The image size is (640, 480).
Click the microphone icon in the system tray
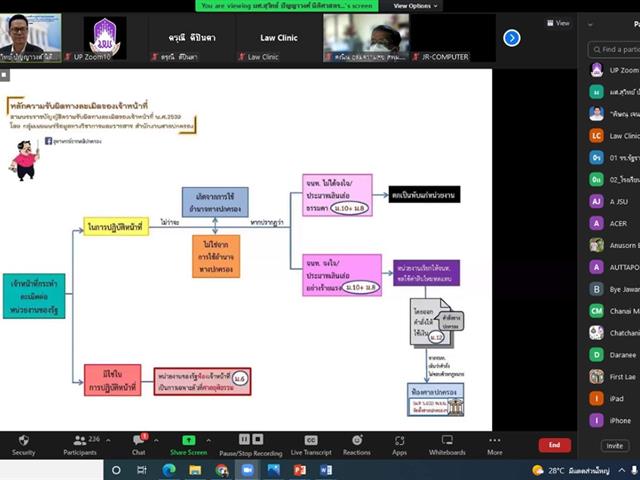tap(635, 470)
